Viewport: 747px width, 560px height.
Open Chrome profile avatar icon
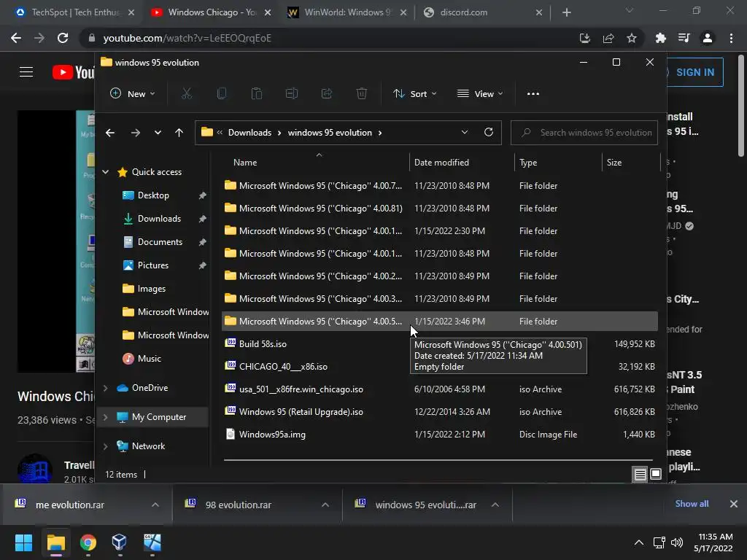tap(708, 38)
